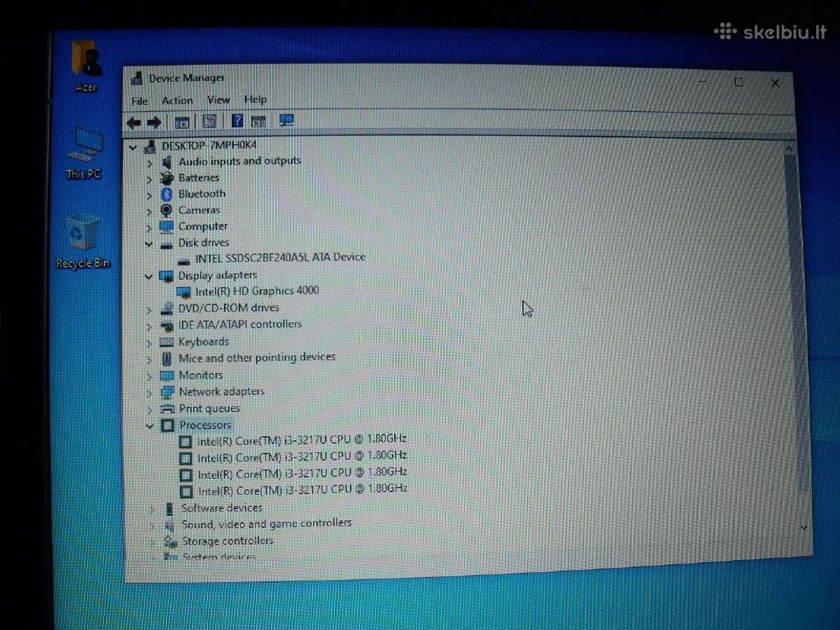840x630 pixels.
Task: Click the Print queues printer icon
Action: (x=167, y=409)
